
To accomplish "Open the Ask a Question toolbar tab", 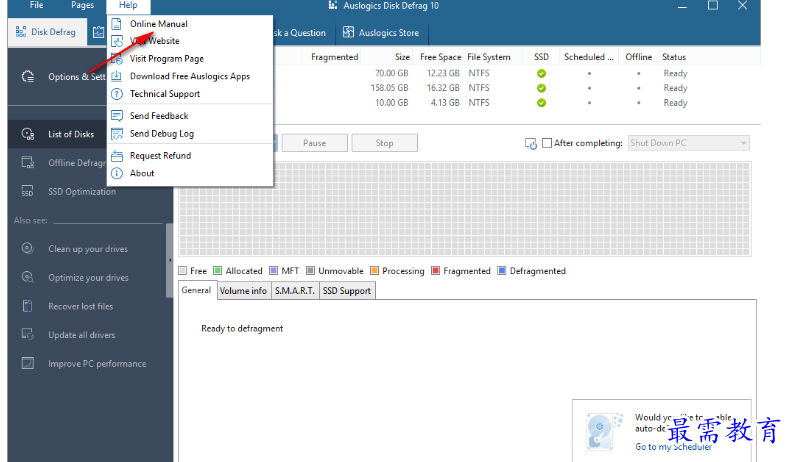I will (x=300, y=33).
